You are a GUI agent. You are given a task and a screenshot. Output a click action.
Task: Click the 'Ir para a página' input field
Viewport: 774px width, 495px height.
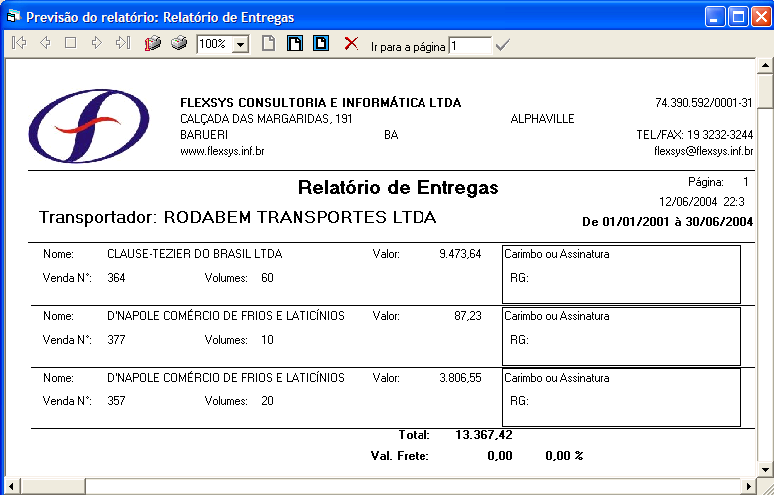pos(469,45)
